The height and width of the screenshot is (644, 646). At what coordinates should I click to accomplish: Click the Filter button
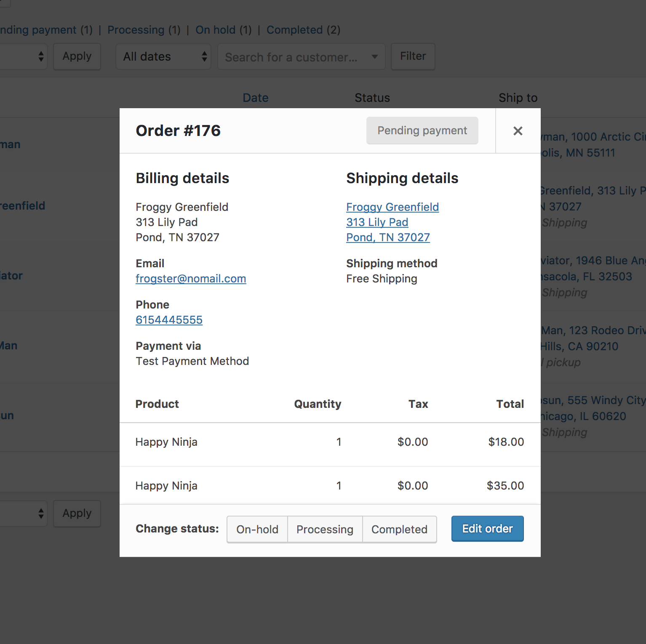point(412,56)
